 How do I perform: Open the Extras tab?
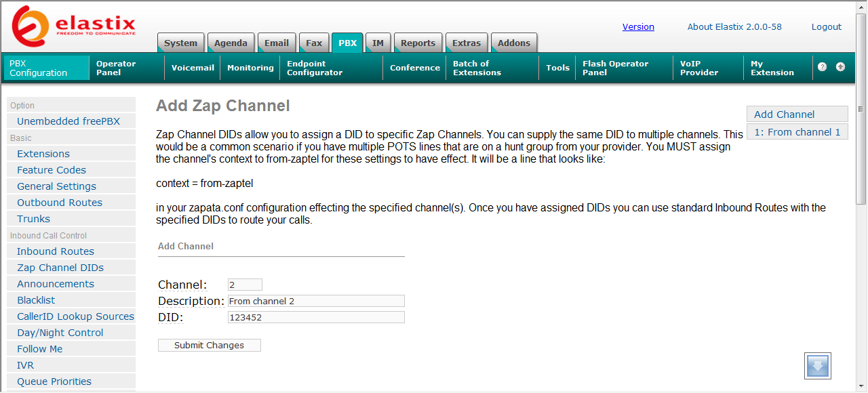[x=467, y=43]
